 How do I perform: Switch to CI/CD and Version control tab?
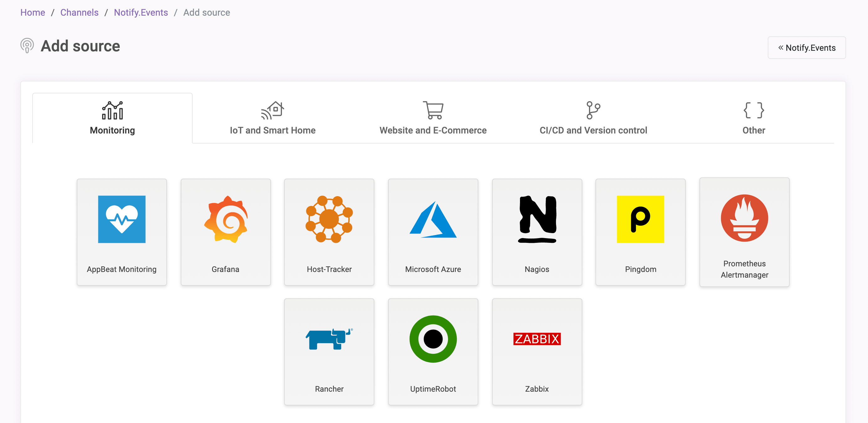(x=593, y=118)
